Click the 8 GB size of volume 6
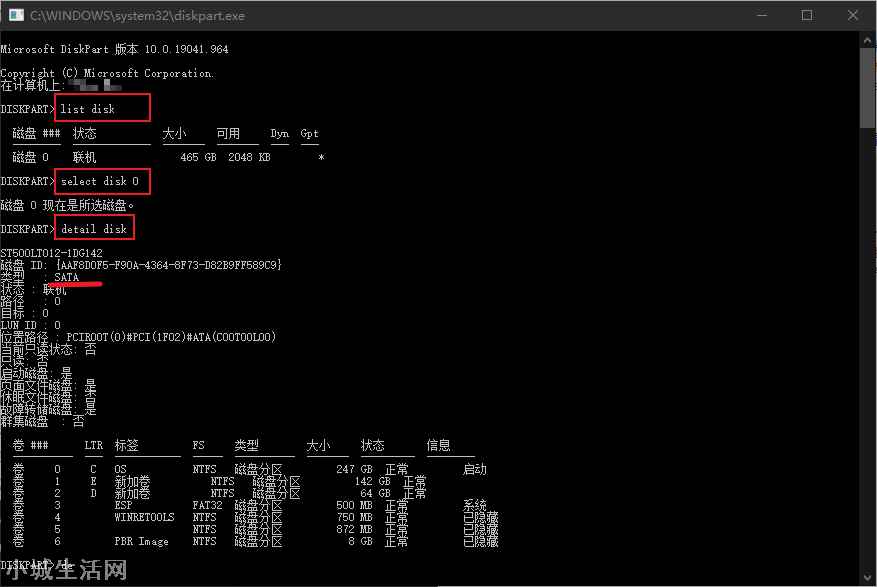 coord(360,541)
